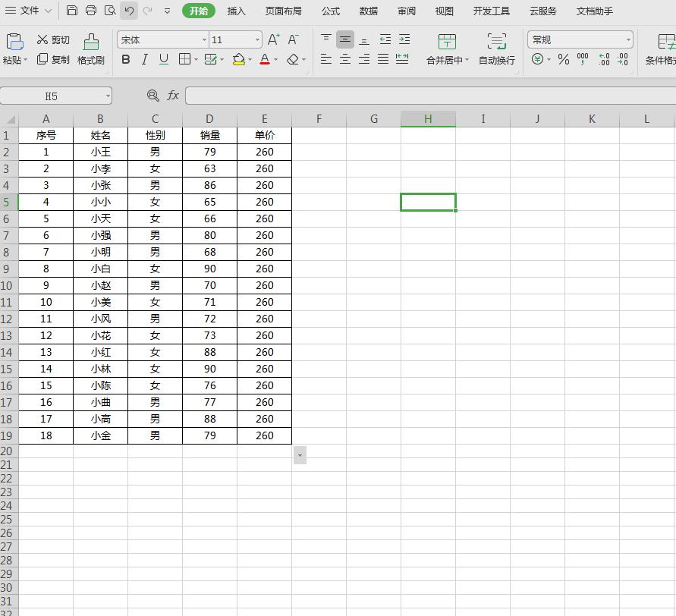Click the fill color bucket icon
The image size is (676, 616).
pos(239,59)
